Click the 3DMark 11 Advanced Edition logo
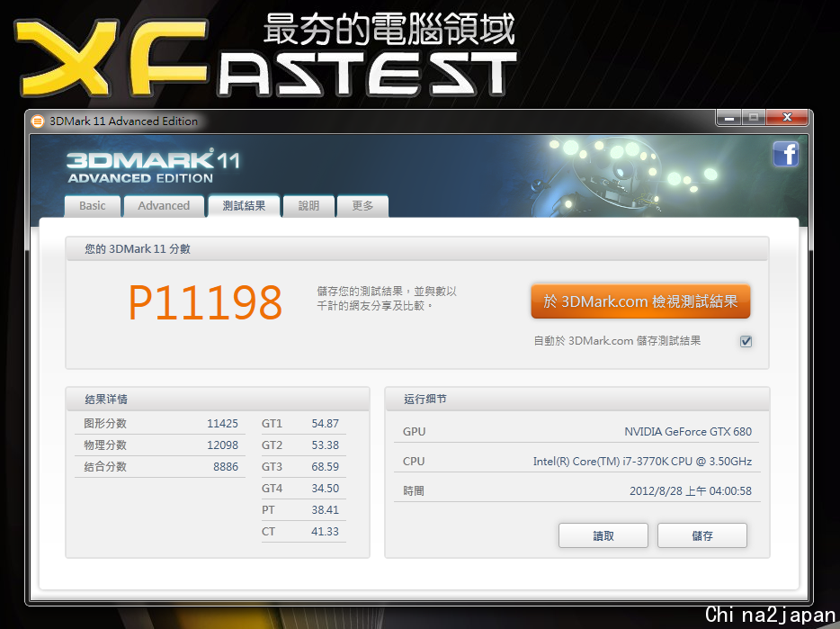Viewport: 840px width, 629px height. click(x=153, y=166)
